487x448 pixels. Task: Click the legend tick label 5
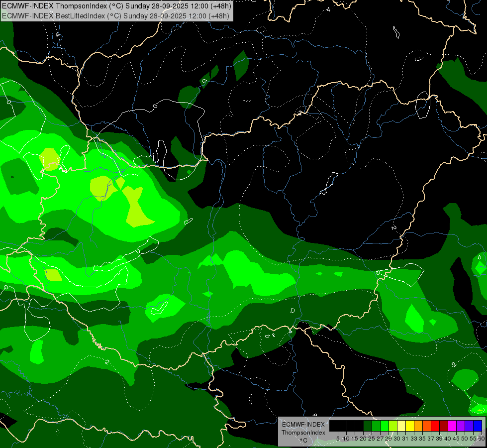[338, 438]
